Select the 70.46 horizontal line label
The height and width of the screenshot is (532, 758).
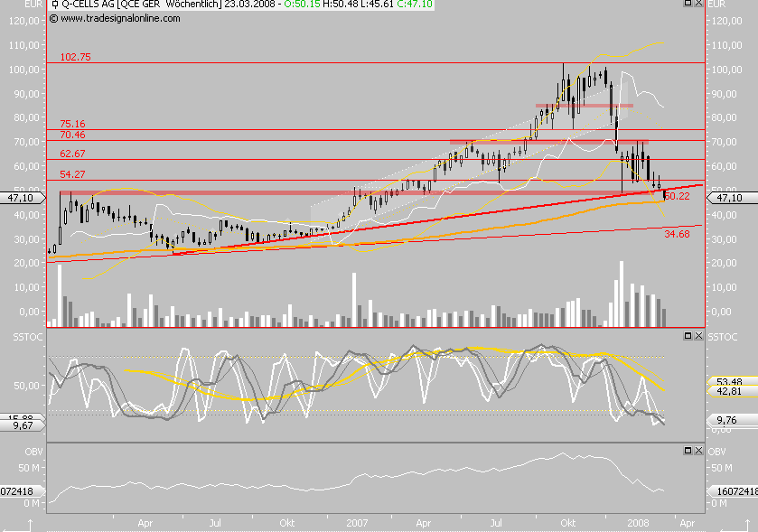pyautogui.click(x=72, y=135)
